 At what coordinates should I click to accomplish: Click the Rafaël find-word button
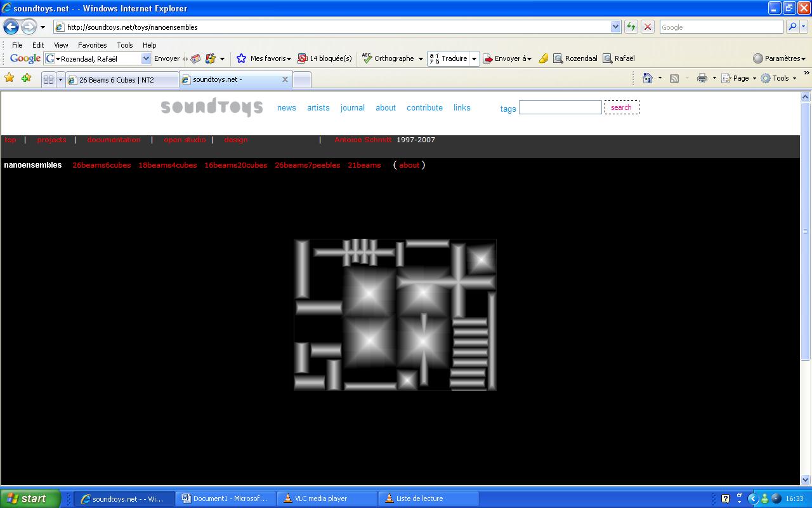(619, 58)
